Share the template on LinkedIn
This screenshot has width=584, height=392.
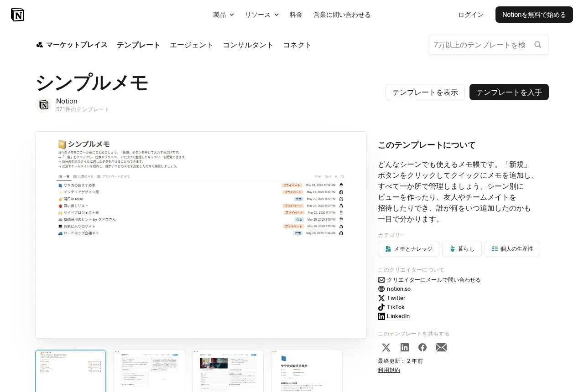click(405, 347)
